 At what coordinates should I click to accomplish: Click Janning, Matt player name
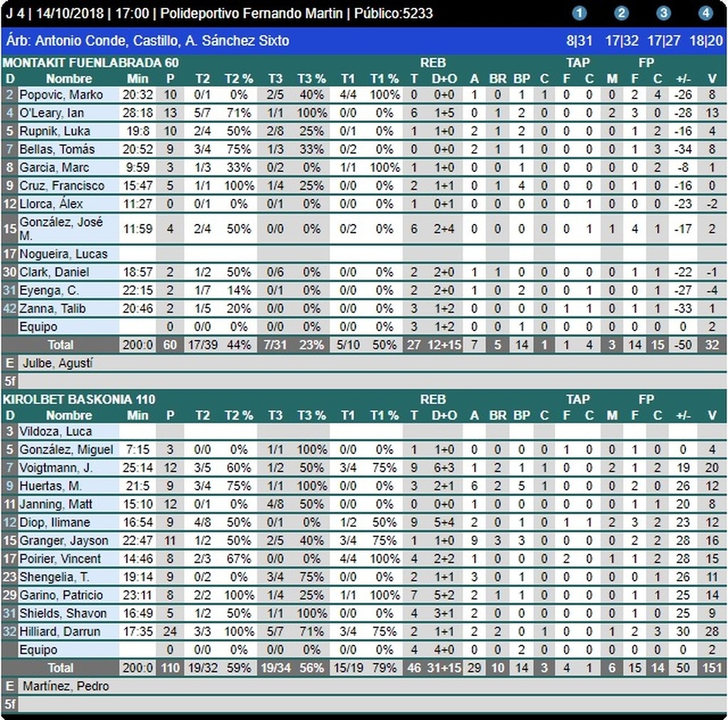coord(55,504)
